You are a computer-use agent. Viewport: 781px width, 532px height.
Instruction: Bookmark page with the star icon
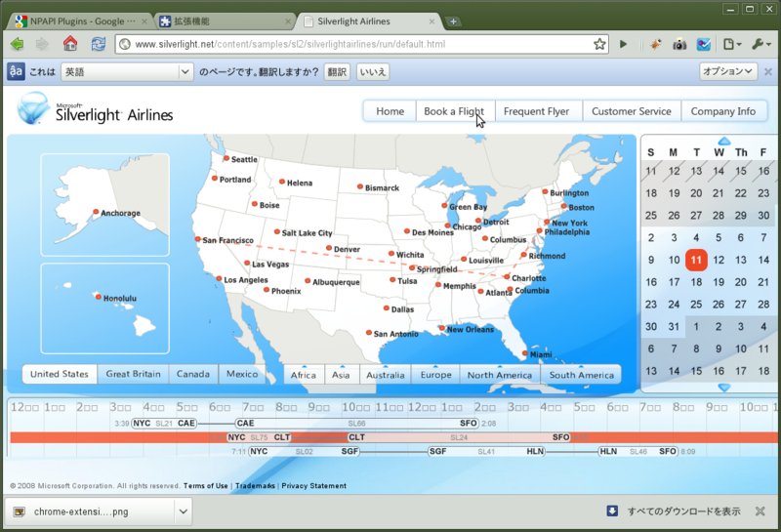(x=599, y=44)
